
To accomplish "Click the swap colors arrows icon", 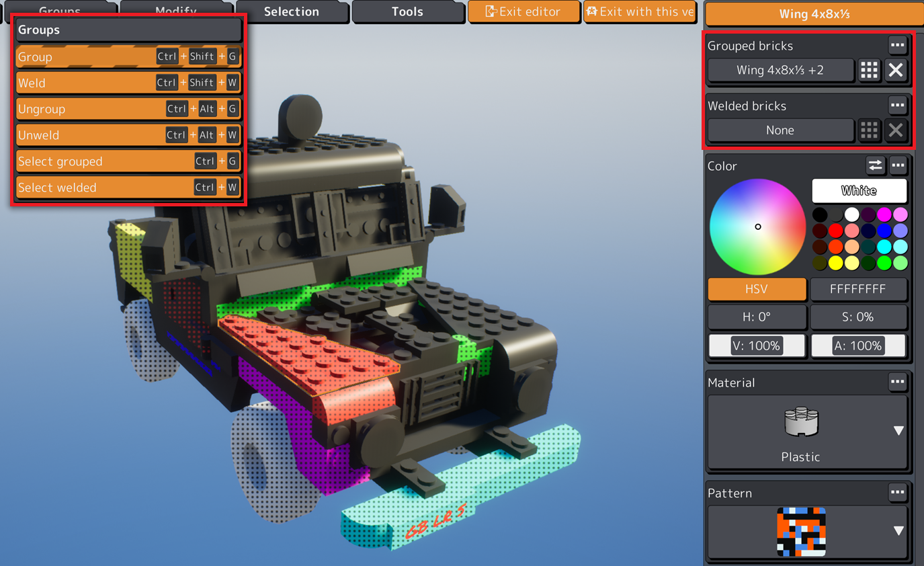I will click(x=875, y=165).
